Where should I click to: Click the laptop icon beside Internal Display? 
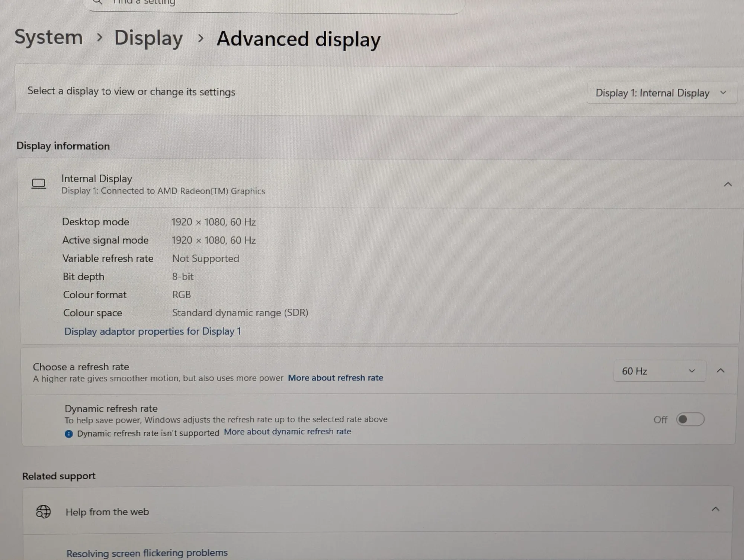[39, 184]
